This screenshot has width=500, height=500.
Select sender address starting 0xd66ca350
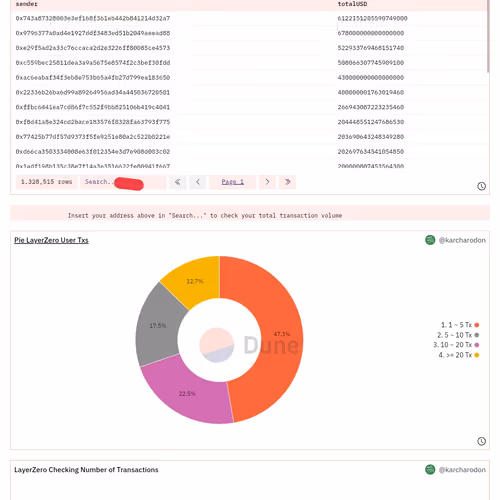point(93,152)
